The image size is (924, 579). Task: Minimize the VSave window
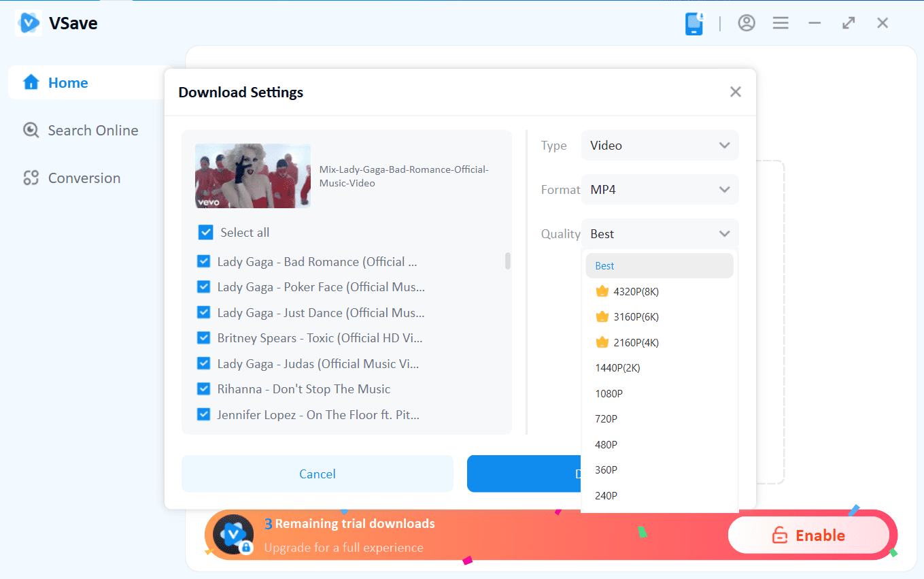click(x=815, y=23)
